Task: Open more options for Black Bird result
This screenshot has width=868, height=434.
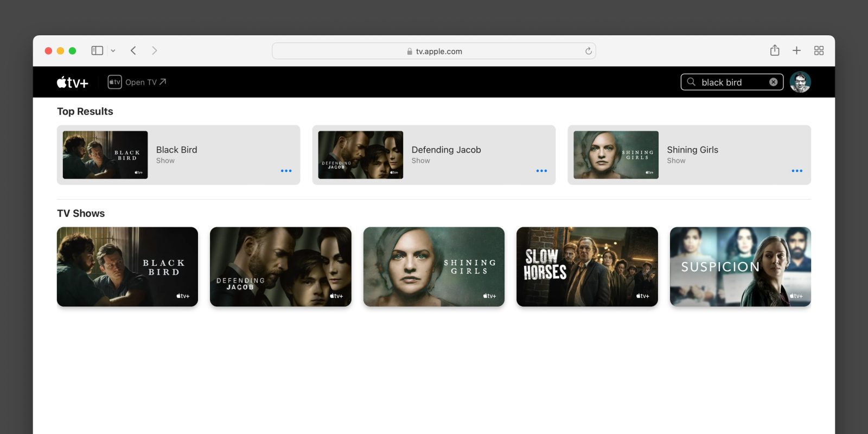Action: [x=286, y=171]
